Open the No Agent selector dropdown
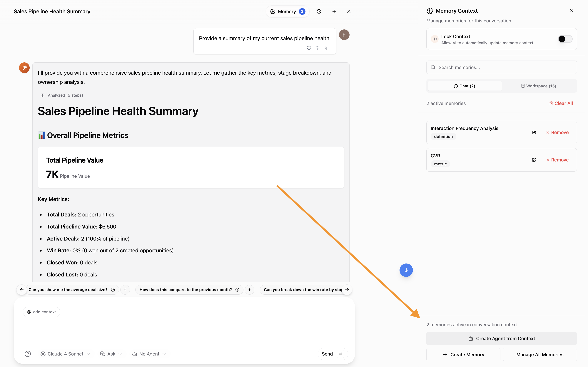The image size is (588, 367). pyautogui.click(x=149, y=354)
